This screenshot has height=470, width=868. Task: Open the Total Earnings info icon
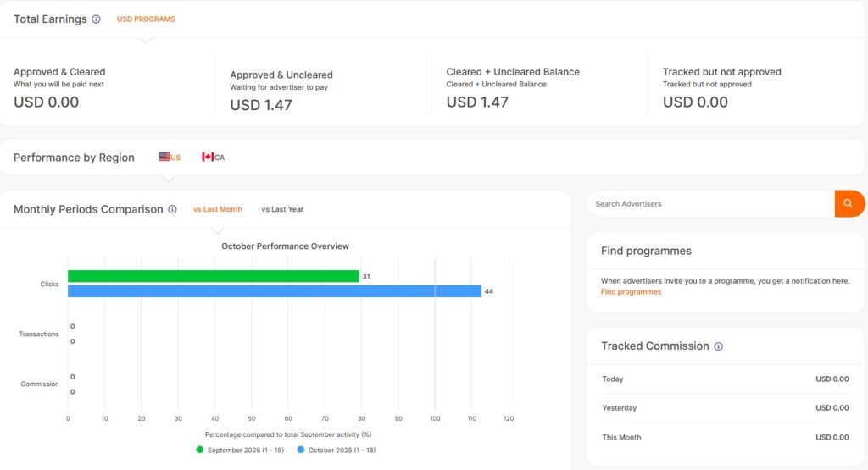point(96,19)
